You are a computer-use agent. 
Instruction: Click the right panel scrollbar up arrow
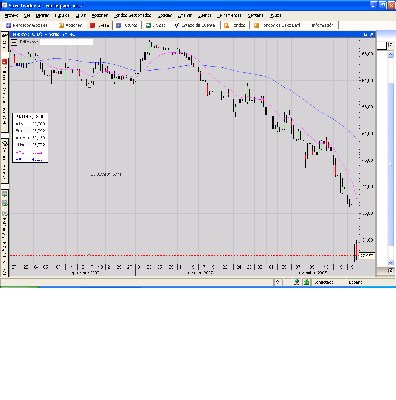click(391, 55)
